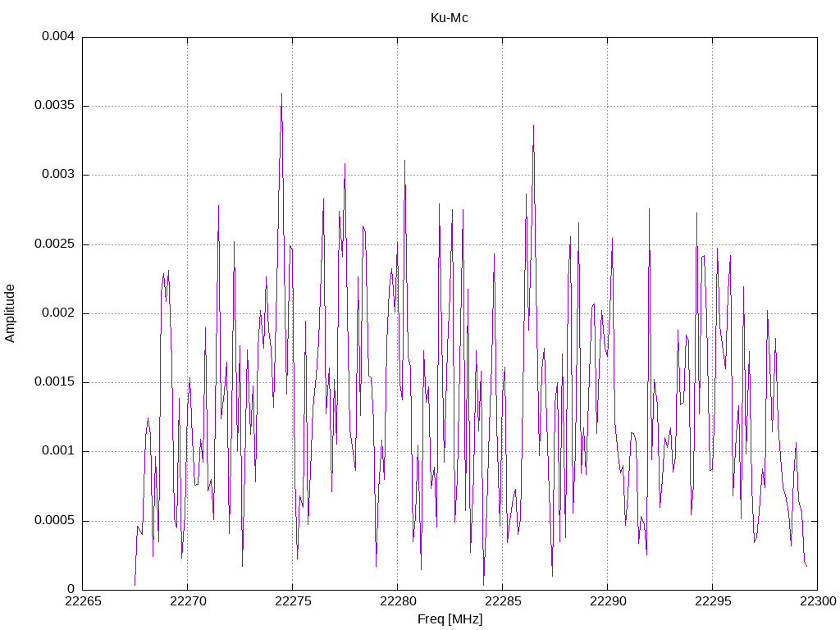Click the 22280 x-axis tick label
This screenshot has height=630, width=840.
point(398,601)
